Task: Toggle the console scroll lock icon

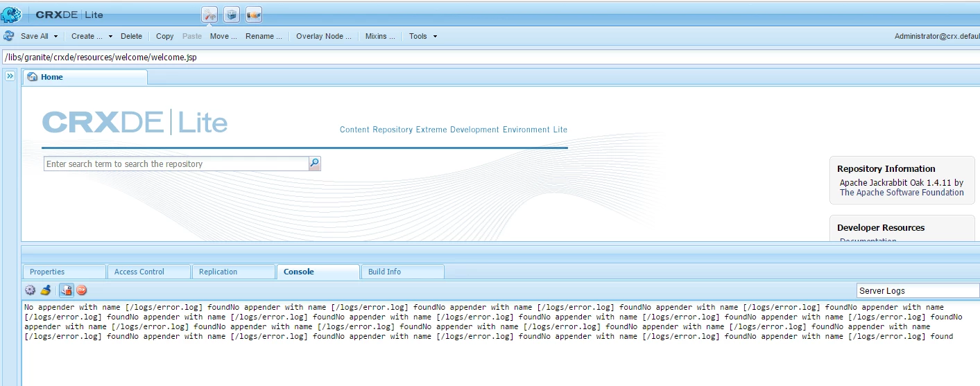Action: click(67, 290)
